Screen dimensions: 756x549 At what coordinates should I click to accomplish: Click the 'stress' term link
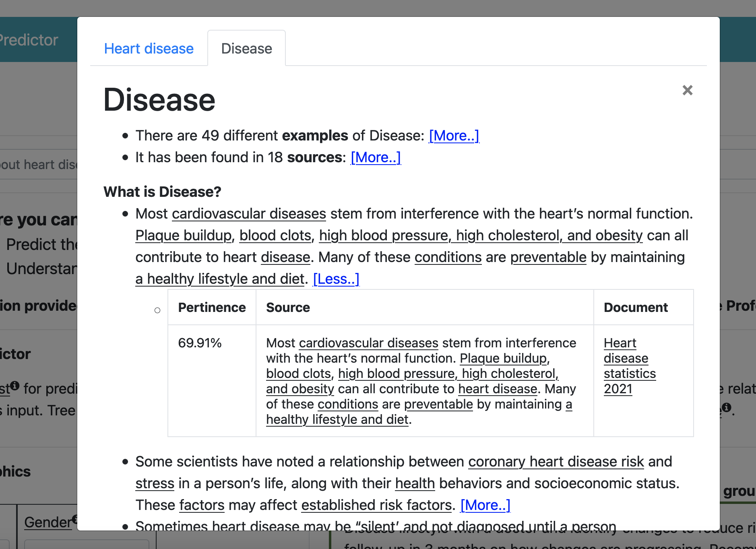(155, 483)
